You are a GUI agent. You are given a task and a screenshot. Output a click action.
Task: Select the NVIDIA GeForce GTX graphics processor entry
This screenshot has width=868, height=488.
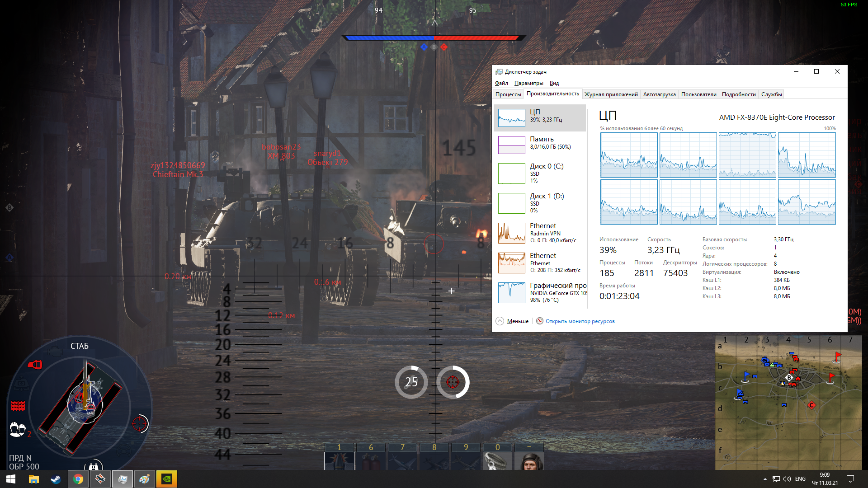tap(540, 292)
